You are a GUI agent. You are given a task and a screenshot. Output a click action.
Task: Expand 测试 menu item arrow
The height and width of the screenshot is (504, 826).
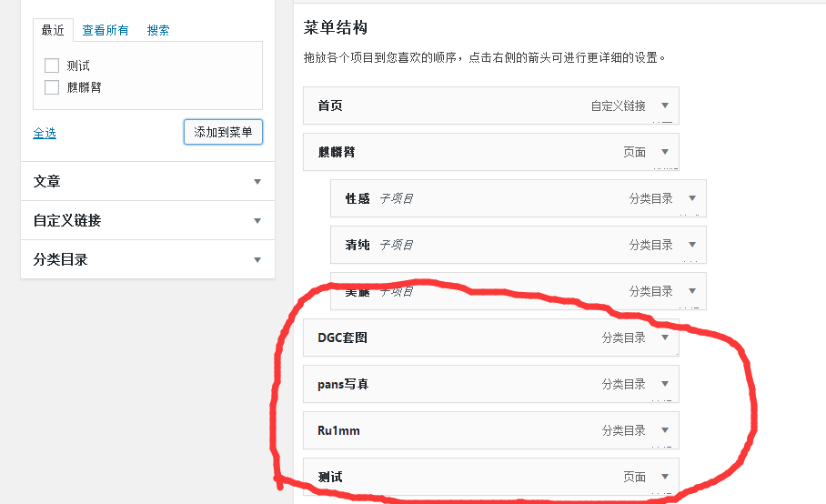[x=665, y=477]
